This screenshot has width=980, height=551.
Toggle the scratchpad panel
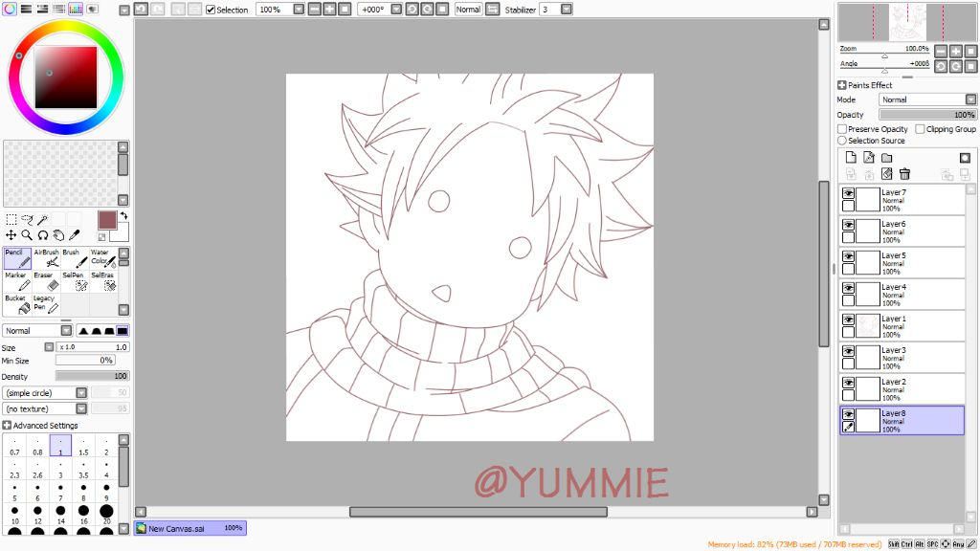92,9
